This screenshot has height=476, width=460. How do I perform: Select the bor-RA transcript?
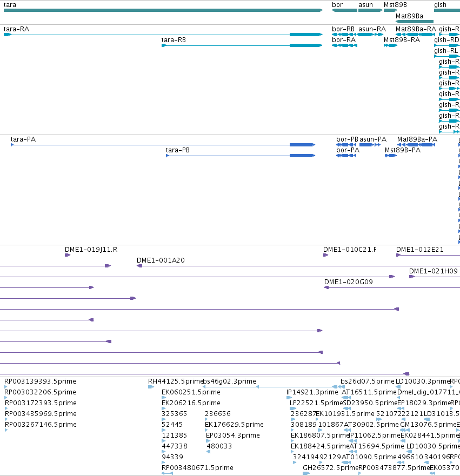click(345, 45)
